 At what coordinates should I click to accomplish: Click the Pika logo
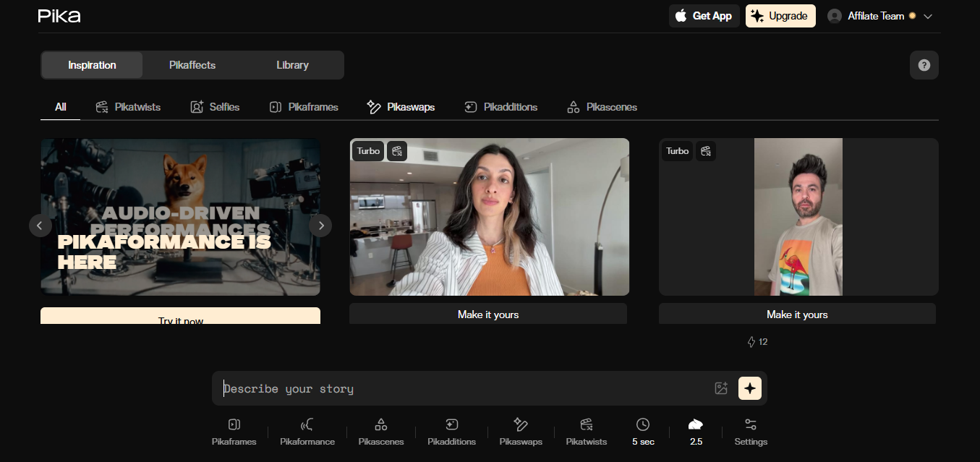click(x=59, y=16)
